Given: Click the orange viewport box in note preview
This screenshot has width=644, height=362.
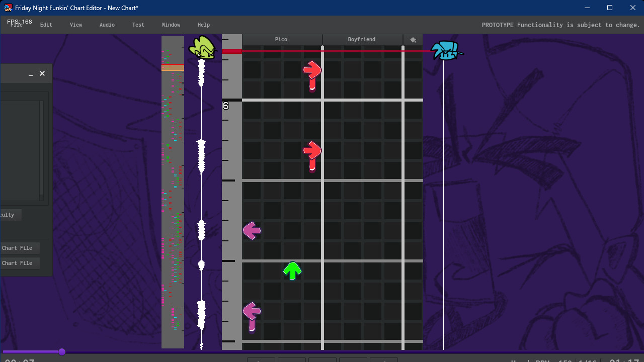Looking at the screenshot, I should (x=173, y=68).
